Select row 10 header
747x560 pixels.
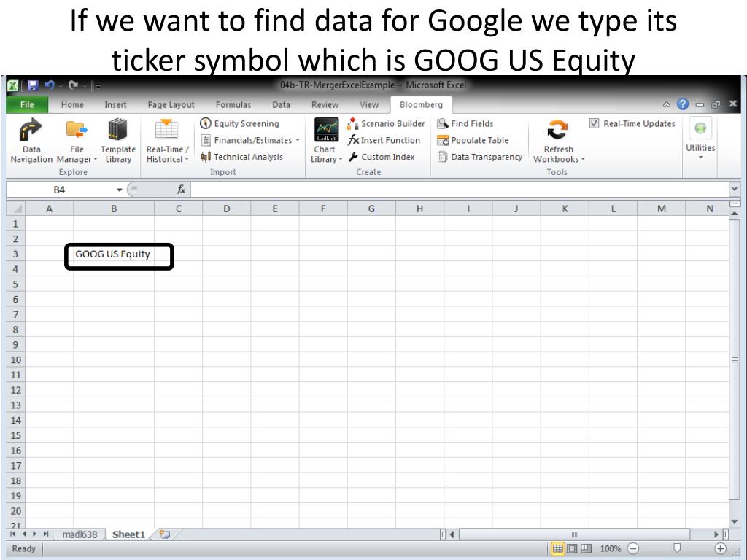tap(15, 359)
